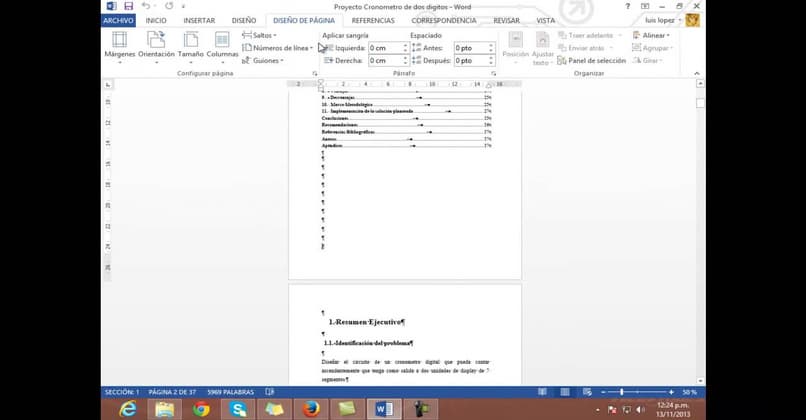Image resolution: width=806 pixels, height=420 pixels.
Task: Switch to the CORRESPONDENCIA tab
Action: pos(444,21)
